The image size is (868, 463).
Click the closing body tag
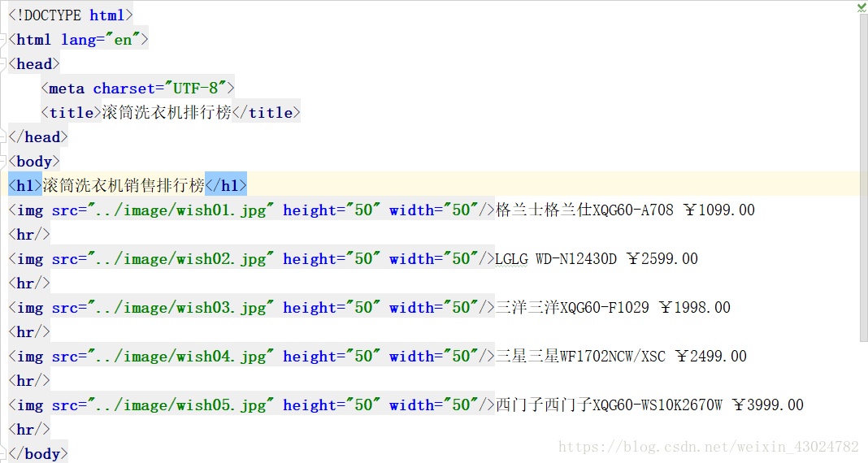(x=38, y=453)
